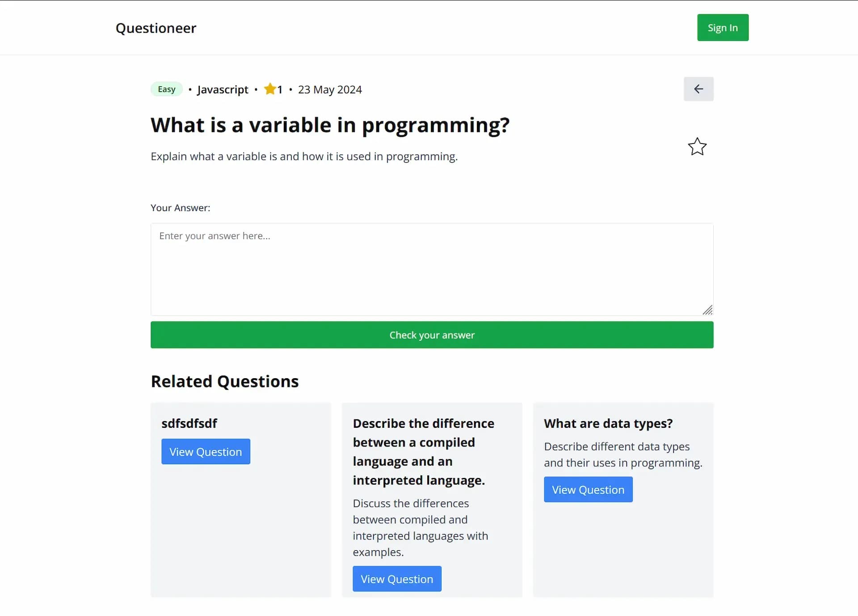The width and height of the screenshot is (858, 616).
Task: View Question for sdfsdfsdf
Action: (206, 451)
